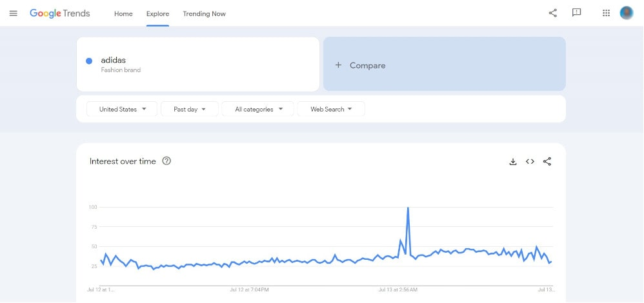
Task: Show help for Interest over time
Action: 166,161
